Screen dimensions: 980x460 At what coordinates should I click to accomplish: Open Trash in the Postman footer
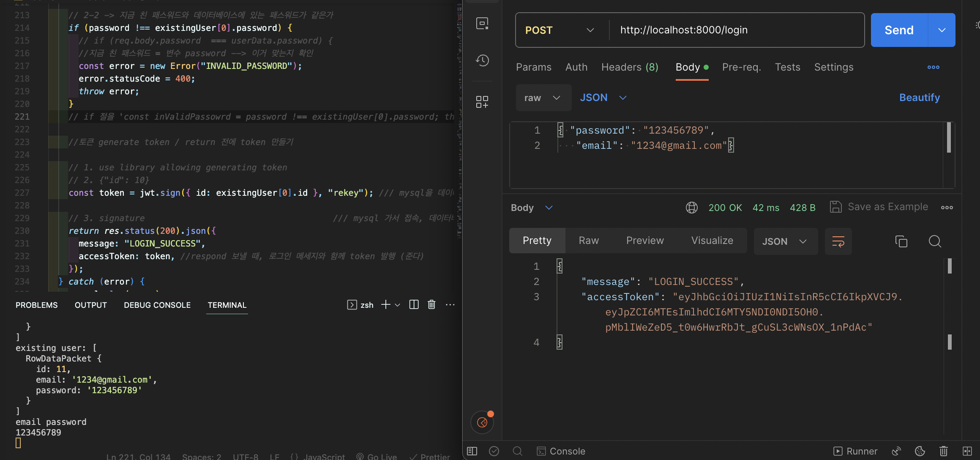[x=944, y=451]
